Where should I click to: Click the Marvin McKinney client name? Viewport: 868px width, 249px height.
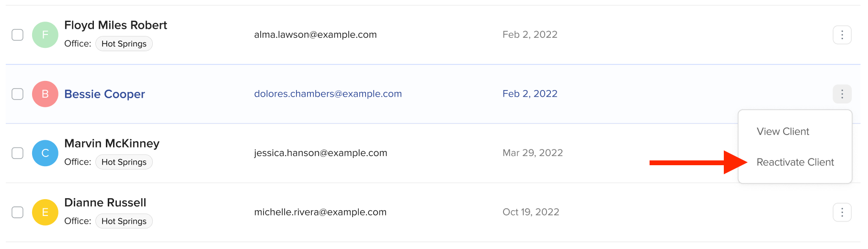coord(112,144)
